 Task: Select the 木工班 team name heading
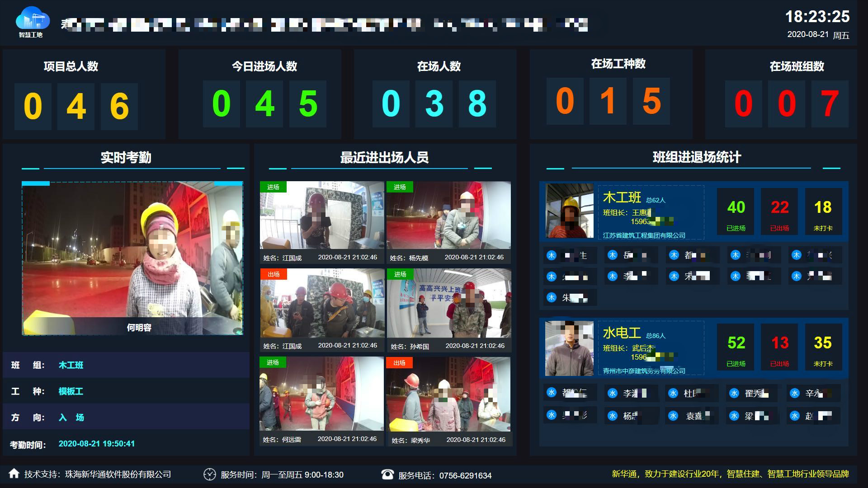click(x=622, y=197)
